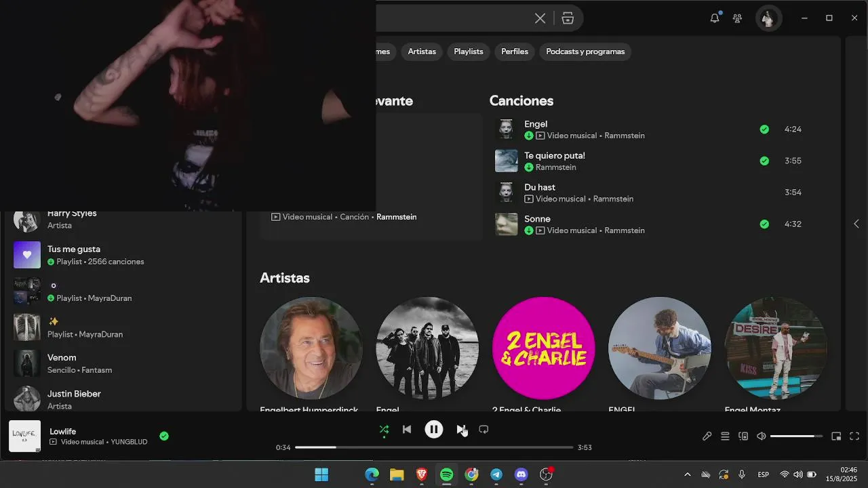Open File Explorer from taskbar
The image size is (868, 488).
point(397,475)
